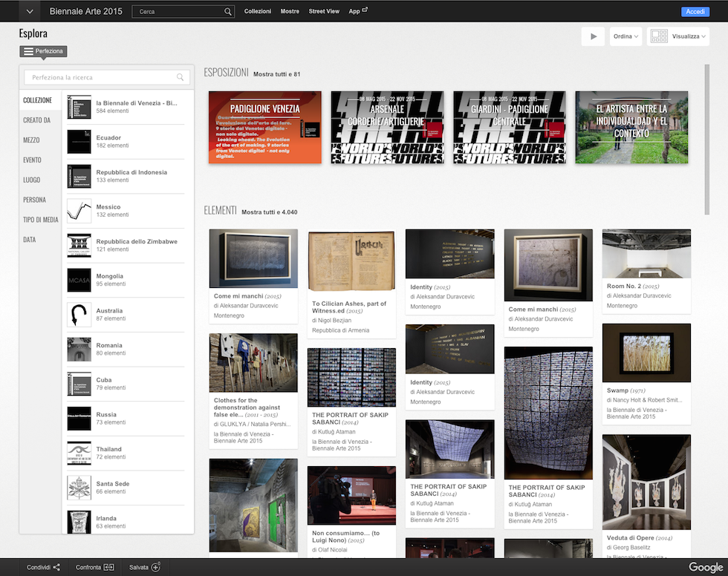Click the Google logo

point(706,567)
